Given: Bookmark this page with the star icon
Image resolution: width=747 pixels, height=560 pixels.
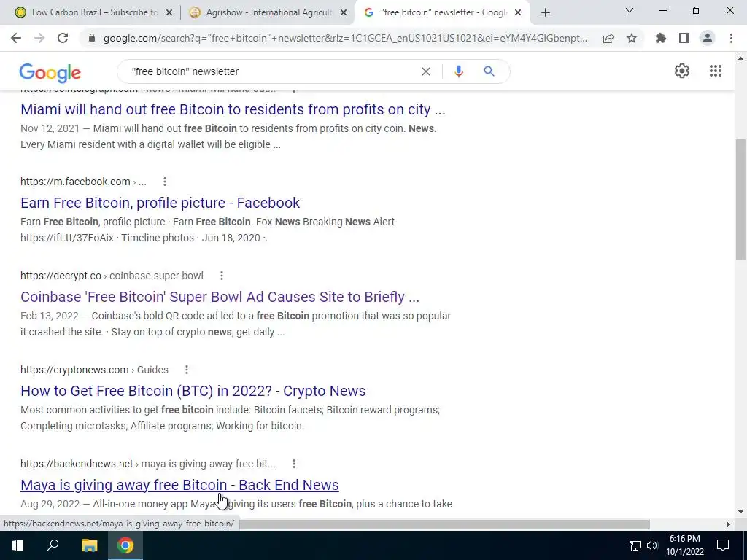Looking at the screenshot, I should click(632, 38).
